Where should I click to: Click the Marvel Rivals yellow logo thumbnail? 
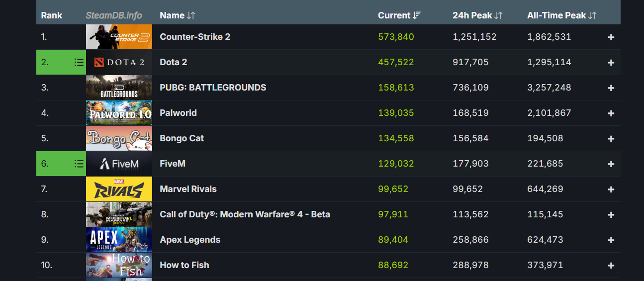[119, 189]
